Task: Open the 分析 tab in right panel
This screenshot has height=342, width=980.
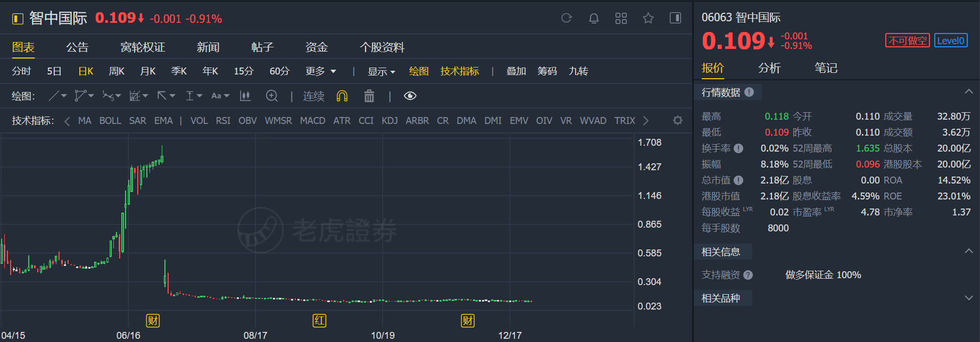Action: pos(769,68)
